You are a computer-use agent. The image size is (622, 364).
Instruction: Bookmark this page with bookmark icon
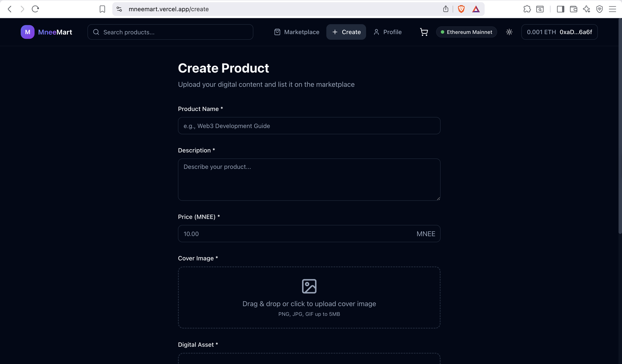(102, 9)
